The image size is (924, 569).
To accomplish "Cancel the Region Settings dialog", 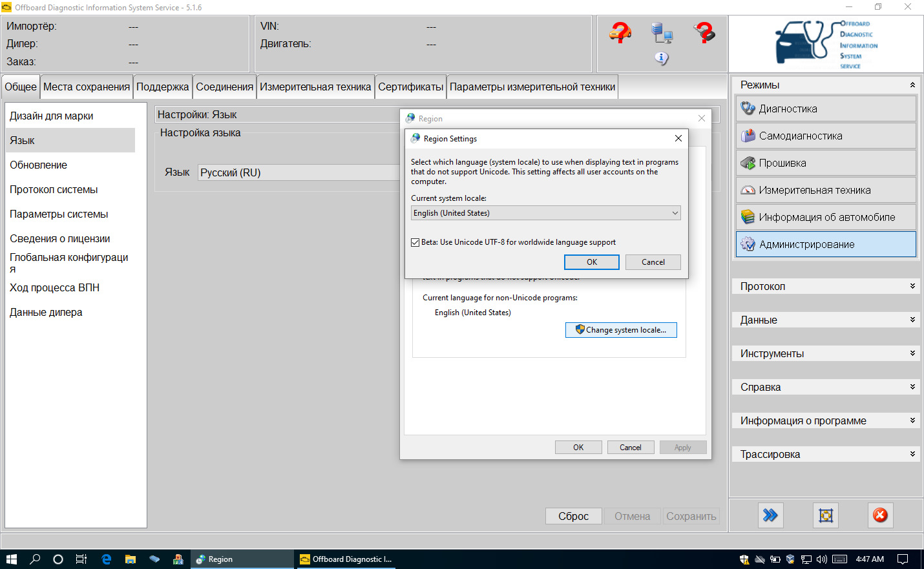I will point(653,262).
